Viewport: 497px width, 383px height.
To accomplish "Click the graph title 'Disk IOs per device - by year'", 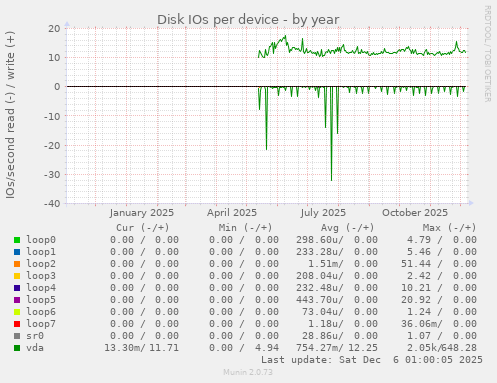I will click(248, 20).
